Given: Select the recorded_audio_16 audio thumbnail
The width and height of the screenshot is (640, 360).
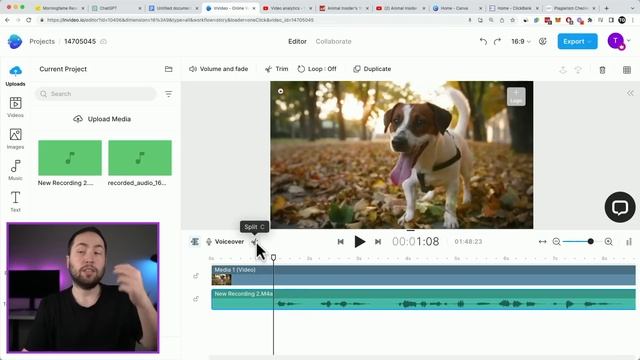Looking at the screenshot, I should coord(140,158).
